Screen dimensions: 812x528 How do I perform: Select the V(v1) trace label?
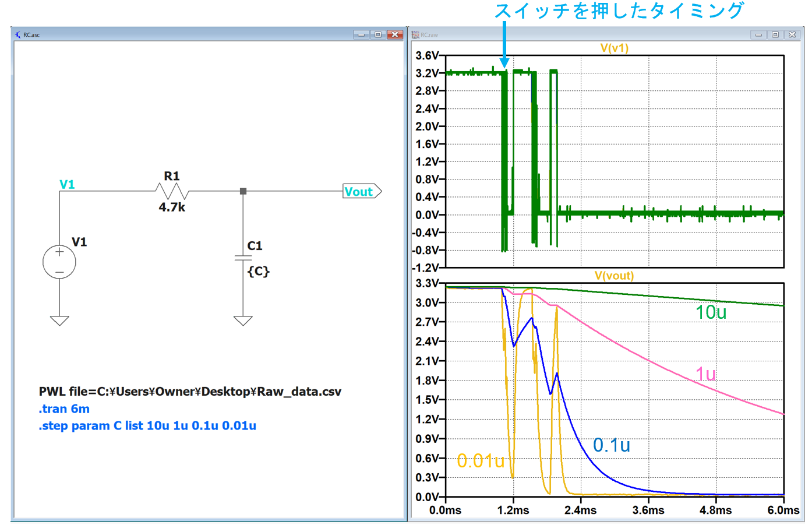614,48
